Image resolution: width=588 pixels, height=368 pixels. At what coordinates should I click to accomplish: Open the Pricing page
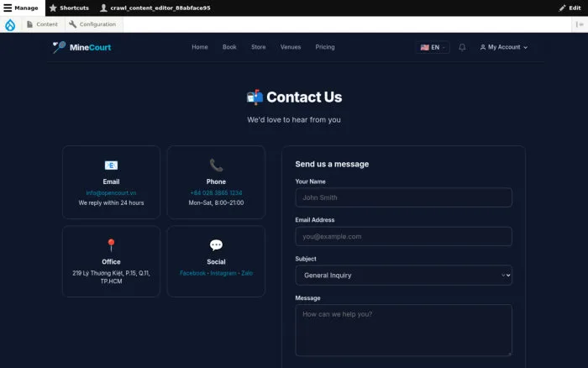[325, 47]
